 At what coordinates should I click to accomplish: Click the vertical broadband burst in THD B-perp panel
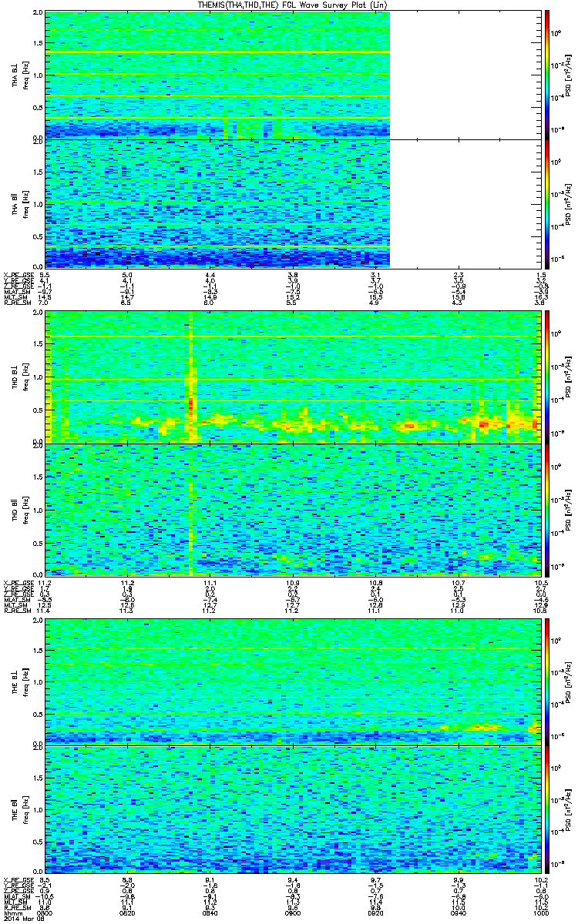[x=190, y=377]
